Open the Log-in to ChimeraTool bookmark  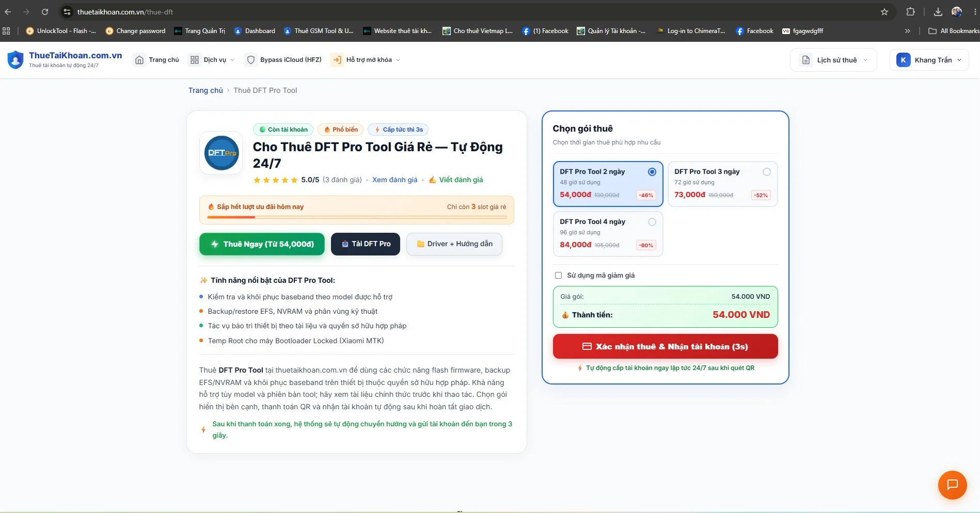click(x=691, y=31)
